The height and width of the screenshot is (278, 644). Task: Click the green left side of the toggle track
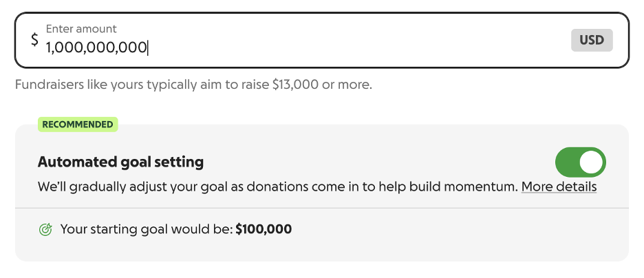pos(567,162)
